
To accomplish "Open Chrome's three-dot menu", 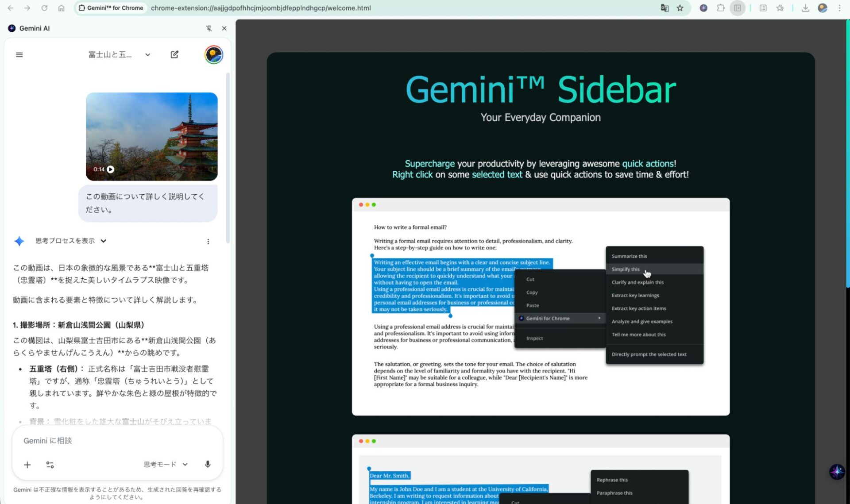I will click(x=840, y=8).
